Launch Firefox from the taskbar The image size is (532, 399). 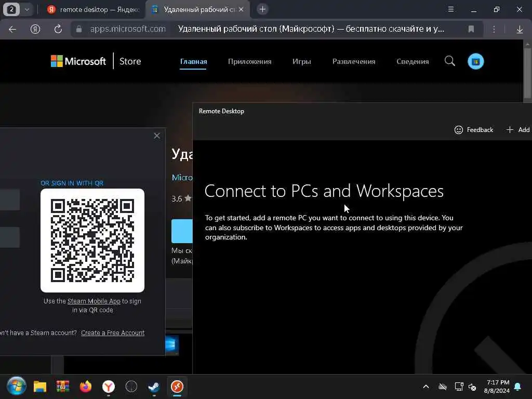[86, 387]
